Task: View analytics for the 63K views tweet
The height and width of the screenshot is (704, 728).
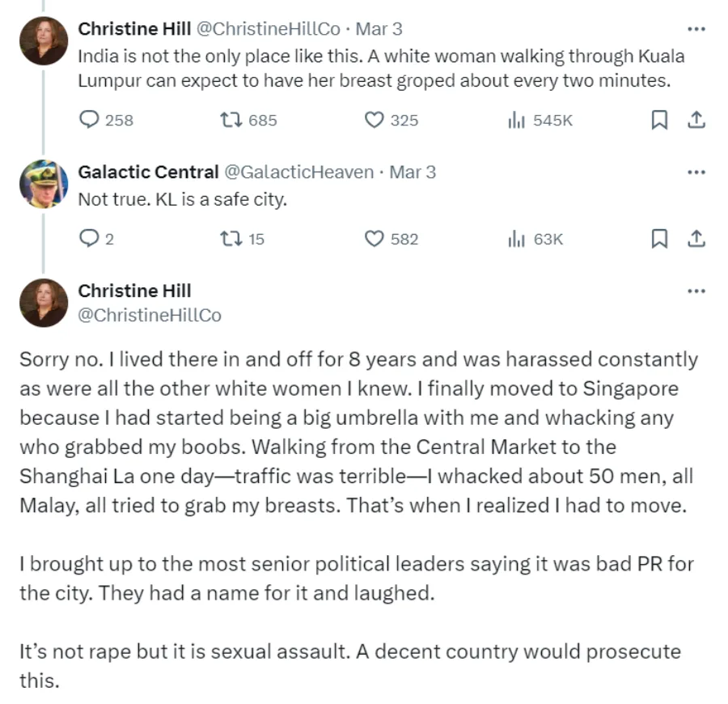Action: 515,239
